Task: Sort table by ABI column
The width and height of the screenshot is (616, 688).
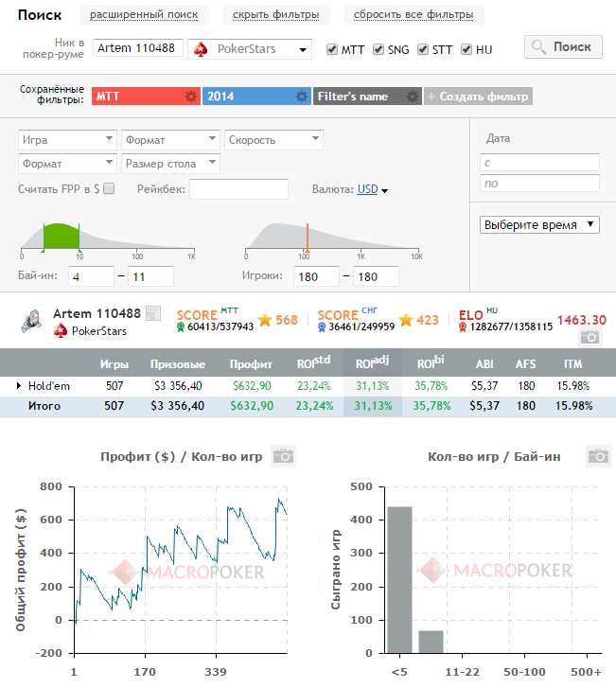Action: coord(484,364)
